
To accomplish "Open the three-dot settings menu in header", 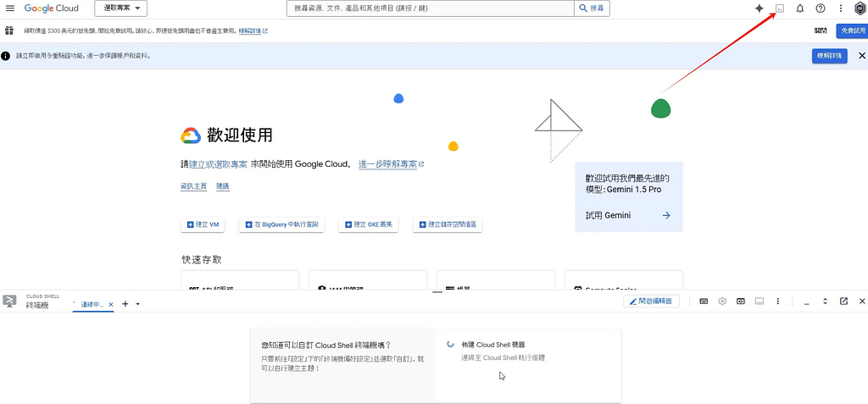I will tap(841, 8).
